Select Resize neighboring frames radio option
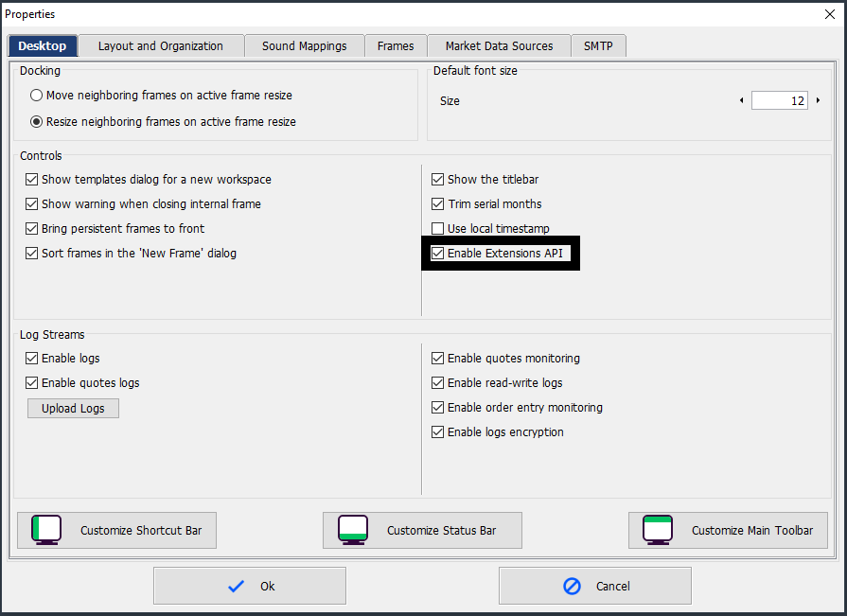Viewport: 847px width, 616px height. (x=37, y=121)
